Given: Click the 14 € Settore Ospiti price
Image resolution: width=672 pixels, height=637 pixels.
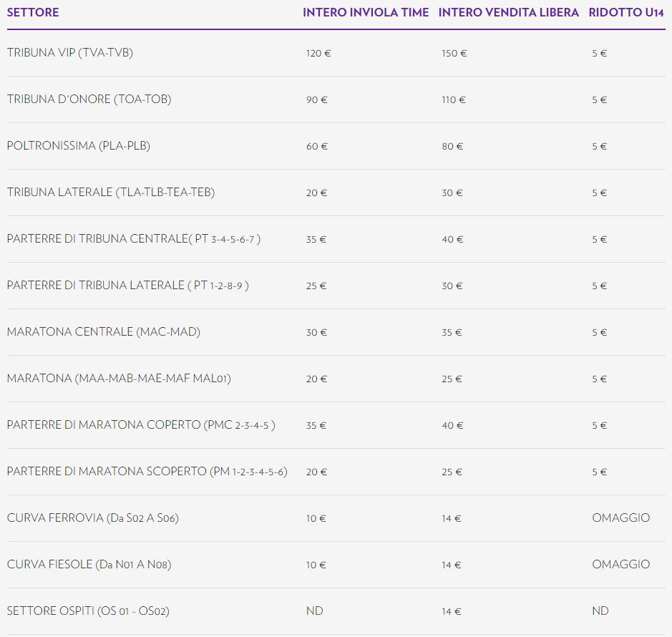Looking at the screenshot, I should point(452,611).
